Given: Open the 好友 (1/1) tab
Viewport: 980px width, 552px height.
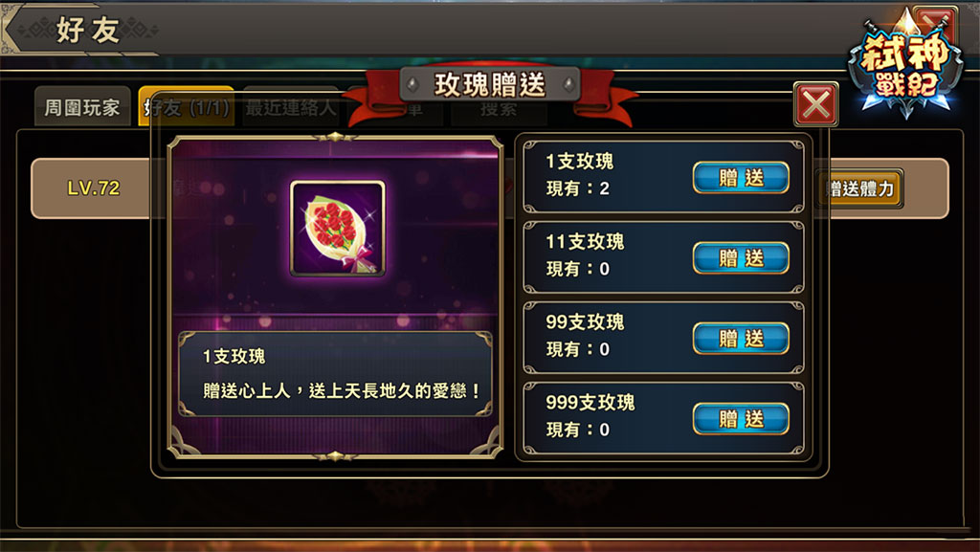Looking at the screenshot, I should [x=187, y=107].
